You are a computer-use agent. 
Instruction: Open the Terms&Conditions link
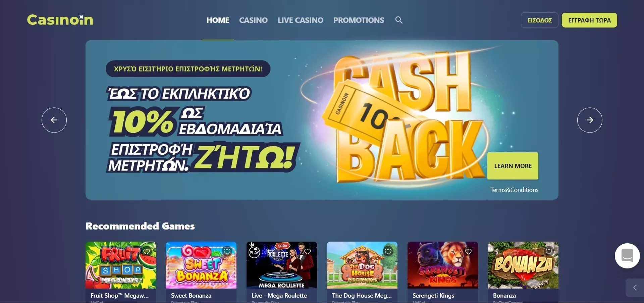coord(514,190)
